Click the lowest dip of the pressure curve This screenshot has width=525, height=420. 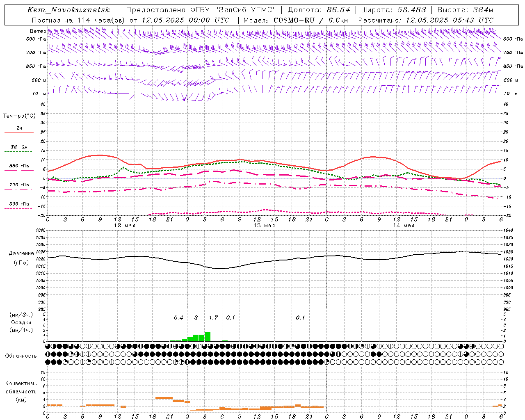(220, 269)
